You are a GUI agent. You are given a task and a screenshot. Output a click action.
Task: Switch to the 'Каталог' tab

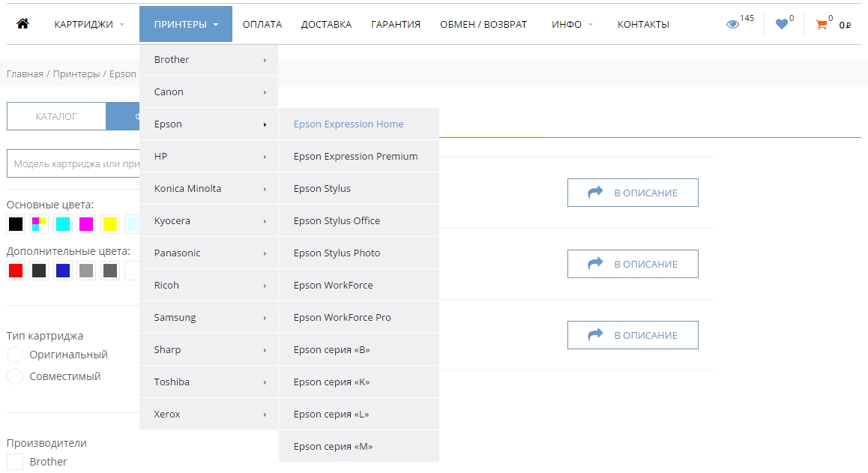[x=56, y=116]
